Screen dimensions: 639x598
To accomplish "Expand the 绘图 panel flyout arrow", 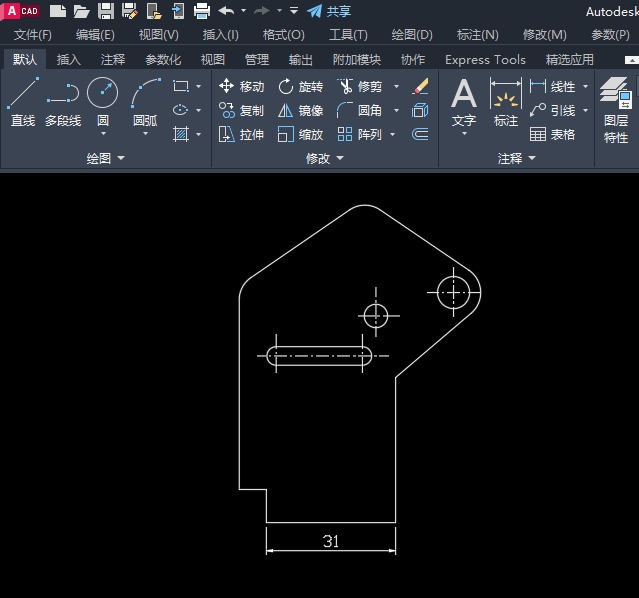I will pos(121,158).
